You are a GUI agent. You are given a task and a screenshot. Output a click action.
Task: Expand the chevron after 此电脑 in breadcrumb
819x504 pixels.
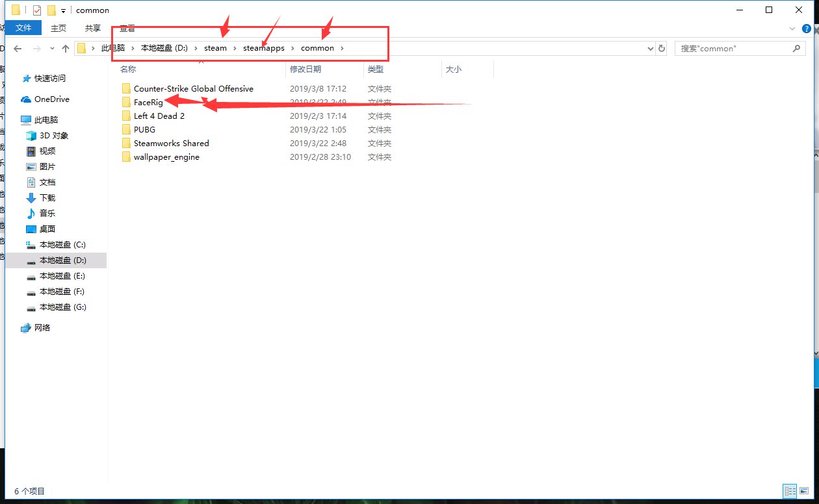(x=133, y=48)
